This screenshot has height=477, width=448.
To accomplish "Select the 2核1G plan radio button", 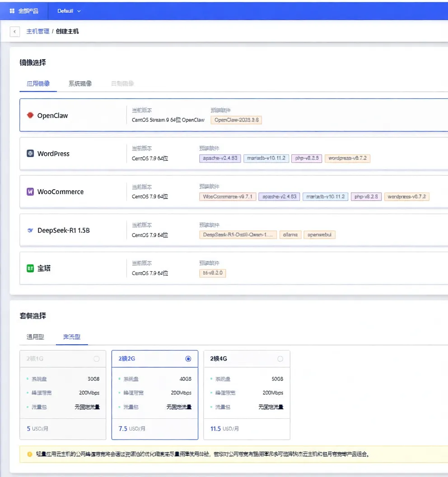I will pyautogui.click(x=97, y=358).
